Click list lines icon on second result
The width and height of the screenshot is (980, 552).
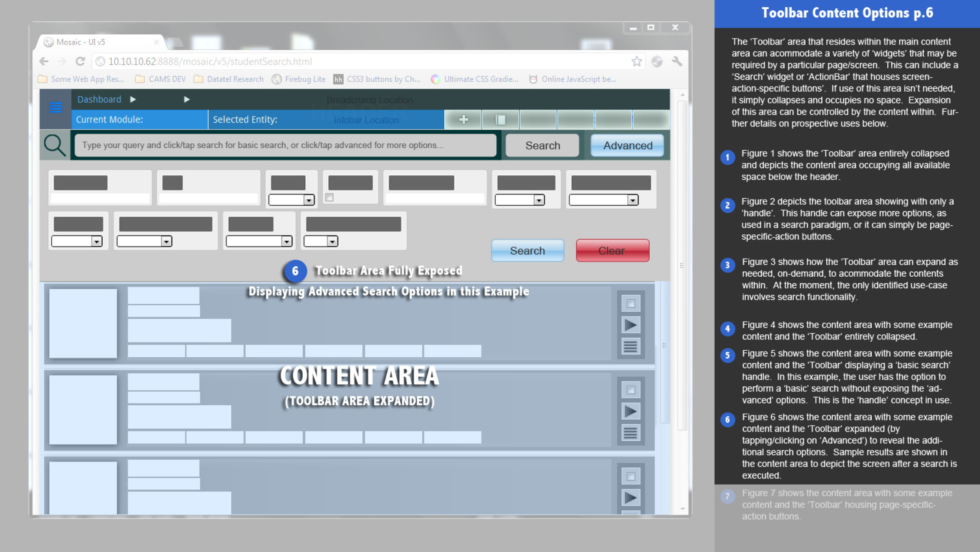(x=631, y=432)
